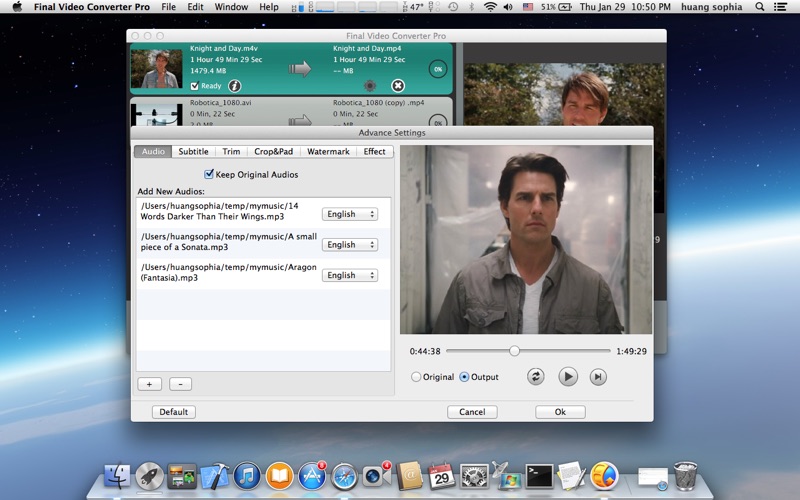Open the gear settings for Knight and Day.mp4
The width and height of the screenshot is (800, 500).
370,86
